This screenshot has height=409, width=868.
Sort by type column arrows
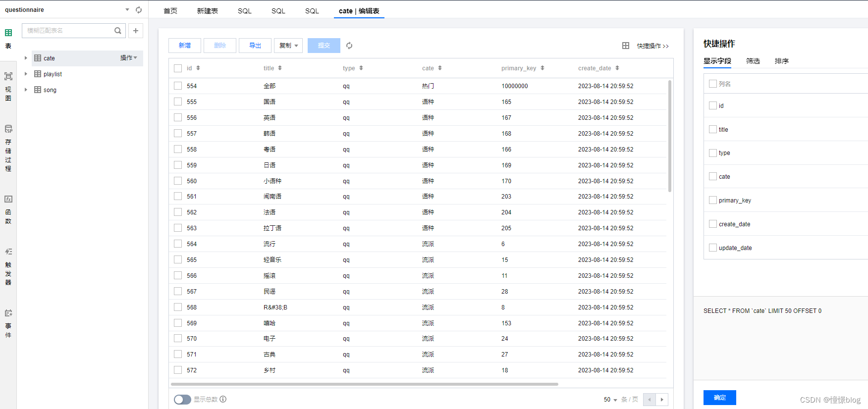pos(361,68)
